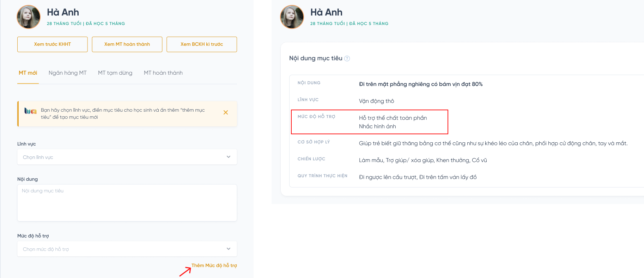Screen dimensions: 644x278
Task: Click the Thêm Mức độ hỗ trợ link
Action: click(214, 265)
